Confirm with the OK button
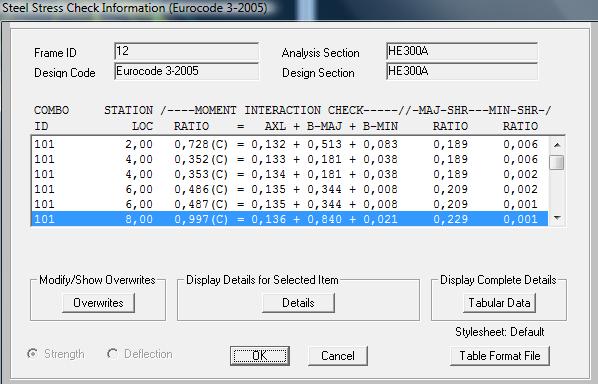Viewport: 598px width, 384px height. tap(260, 356)
